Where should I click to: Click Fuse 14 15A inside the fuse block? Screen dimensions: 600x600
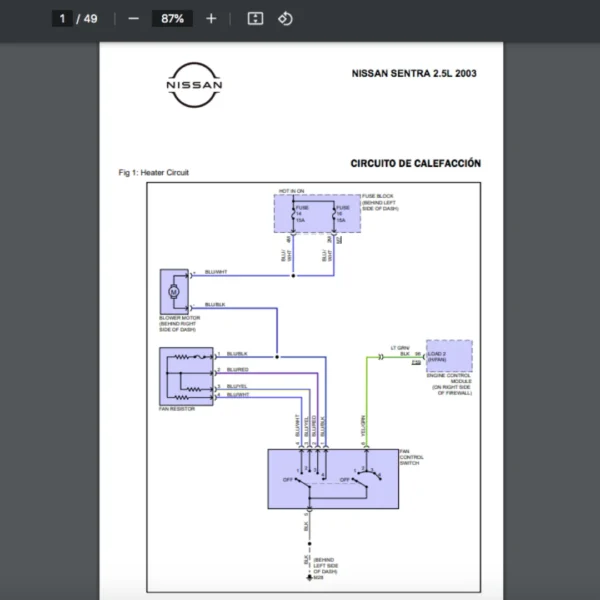pyautogui.click(x=301, y=214)
